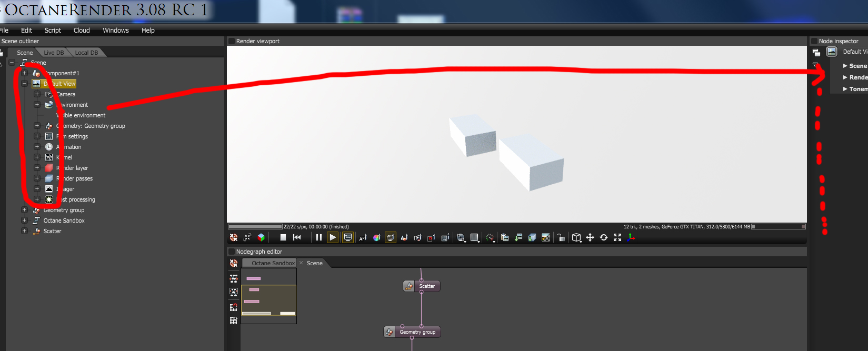Click the colored cube render-priority icon

[261, 238]
